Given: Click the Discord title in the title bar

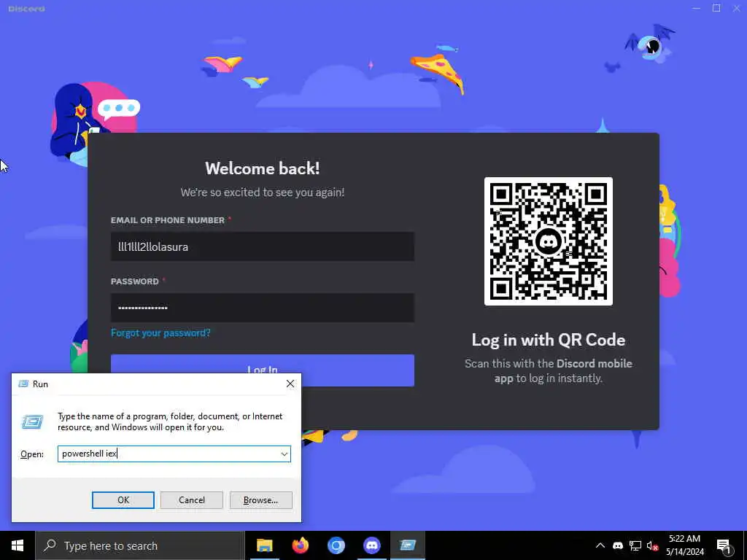Looking at the screenshot, I should pyautogui.click(x=27, y=9).
